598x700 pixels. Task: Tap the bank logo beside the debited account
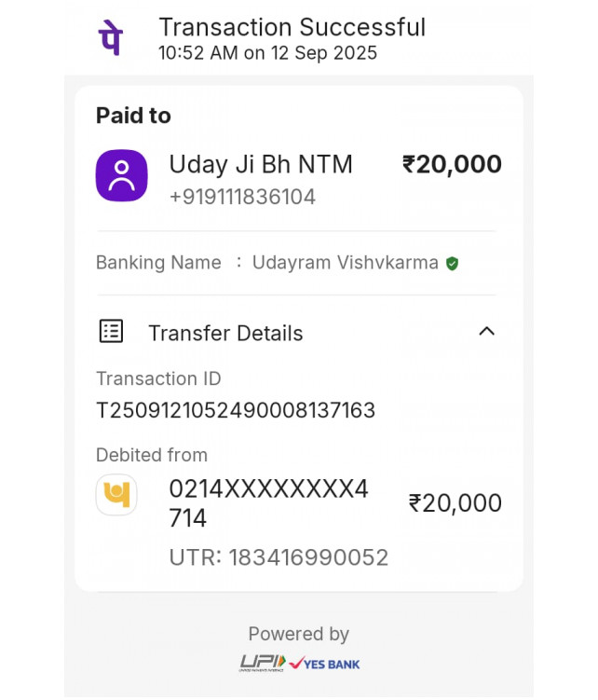pyautogui.click(x=116, y=495)
